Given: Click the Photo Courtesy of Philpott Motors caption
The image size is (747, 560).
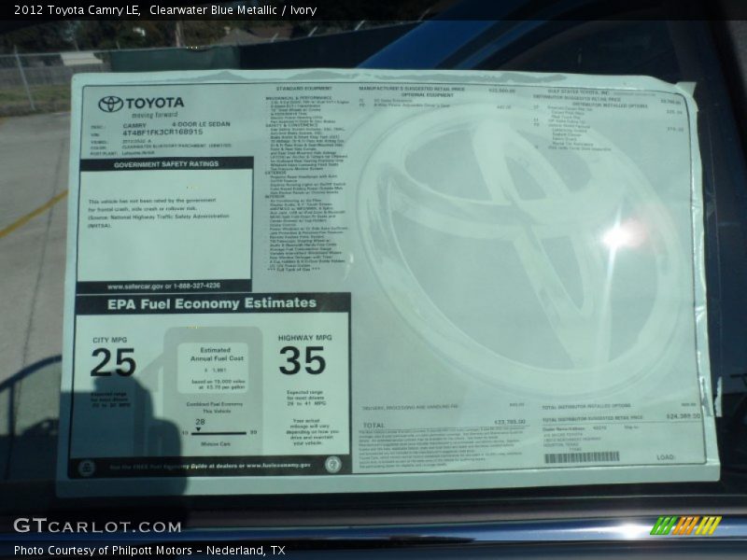Looking at the screenshot, I should pos(149,551).
